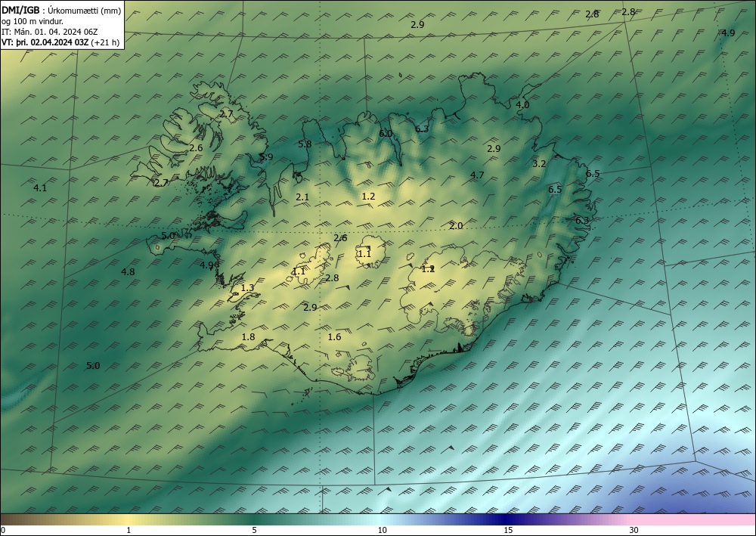Click the 'og 100 m vindur.' caption line
Screen dimensions: 756x536
(x=32, y=21)
